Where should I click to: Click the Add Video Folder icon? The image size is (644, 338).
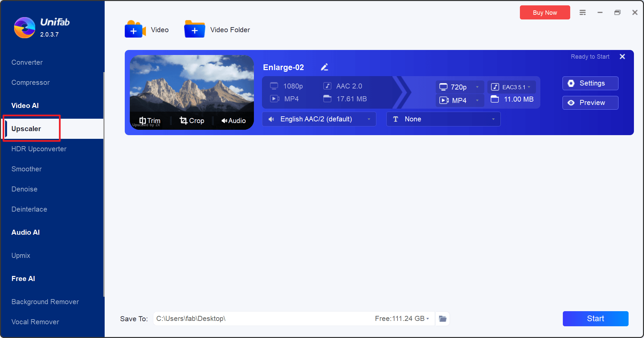195,29
